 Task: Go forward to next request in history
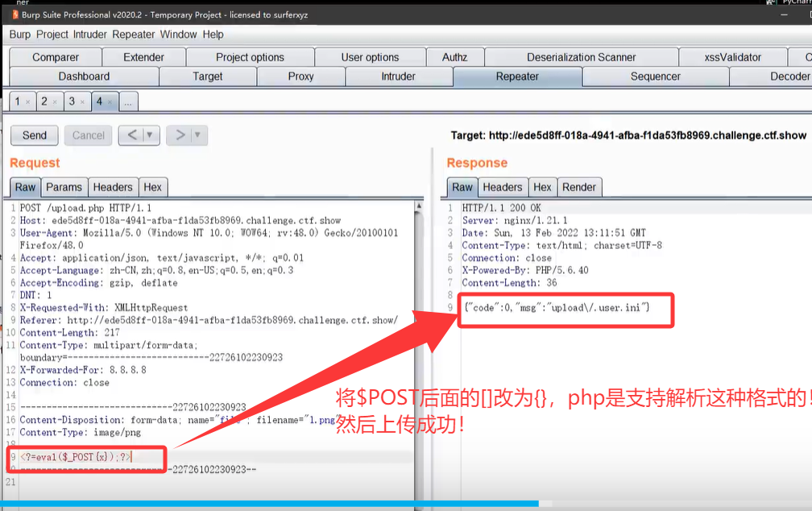click(x=180, y=135)
